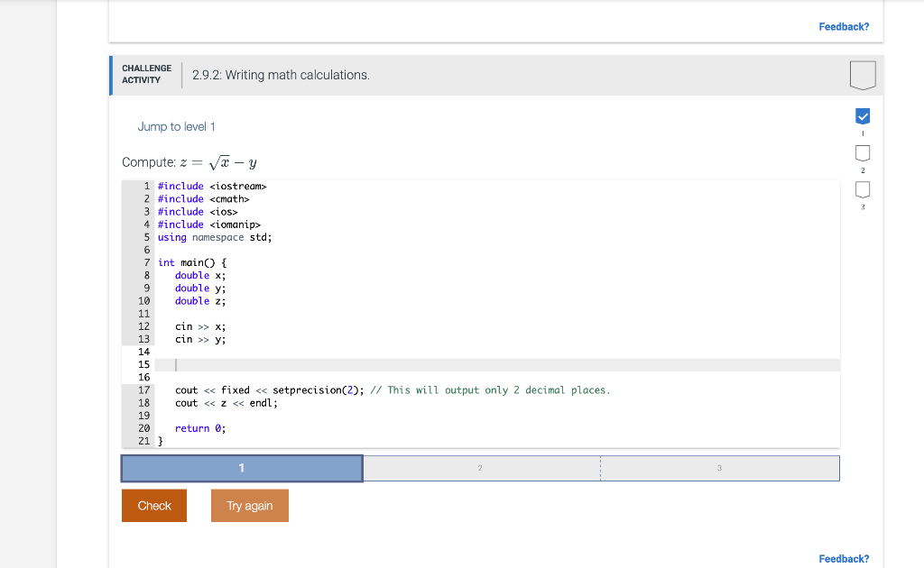Select the unchecked level 2 indicator
This screenshot has height=568, width=924.
(x=863, y=153)
